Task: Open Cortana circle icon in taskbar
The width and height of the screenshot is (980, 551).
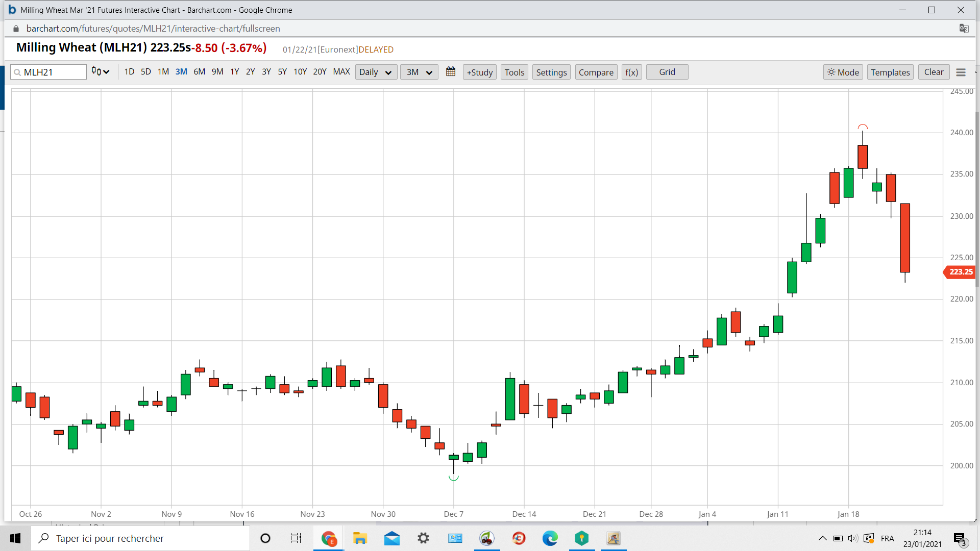Action: (x=265, y=538)
